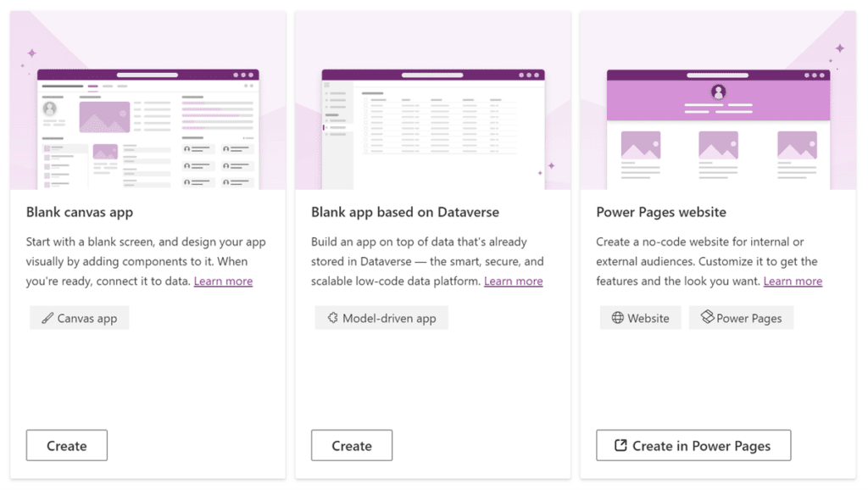Select the Power Pages tag label
868x490 pixels.
click(749, 319)
